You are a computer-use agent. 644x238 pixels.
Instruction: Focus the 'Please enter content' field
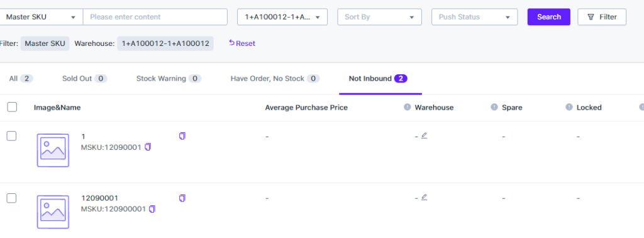pos(155,17)
